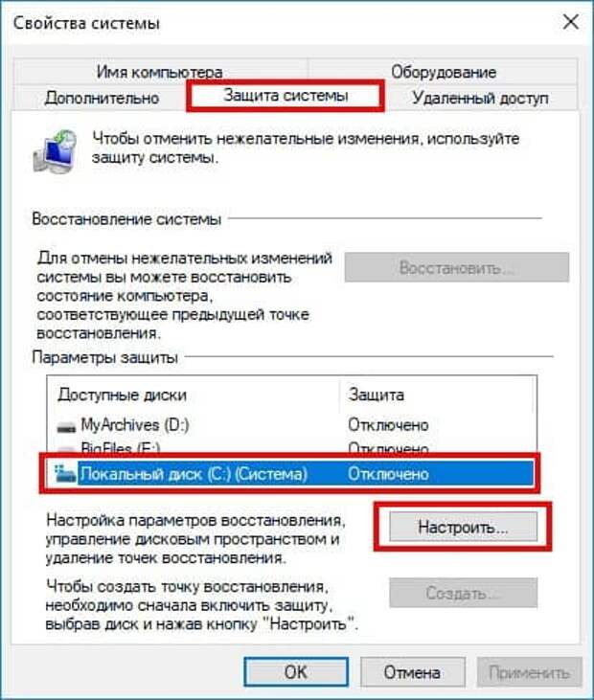594x700 pixels.
Task: Select the Защита системы tab
Action: [x=286, y=96]
